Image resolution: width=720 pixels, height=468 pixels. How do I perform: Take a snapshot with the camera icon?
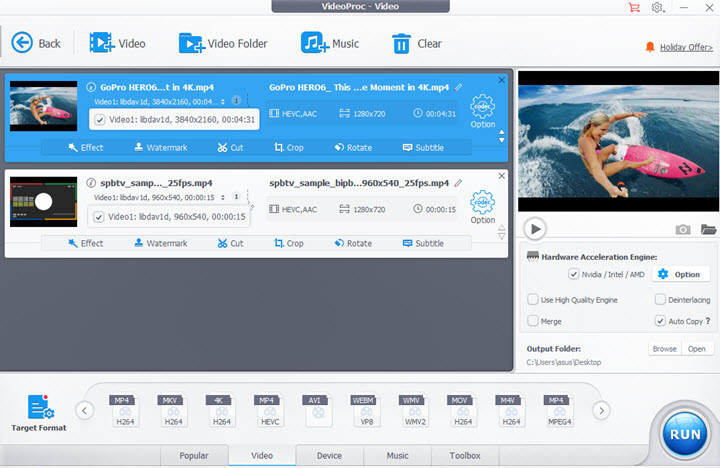pos(683,229)
